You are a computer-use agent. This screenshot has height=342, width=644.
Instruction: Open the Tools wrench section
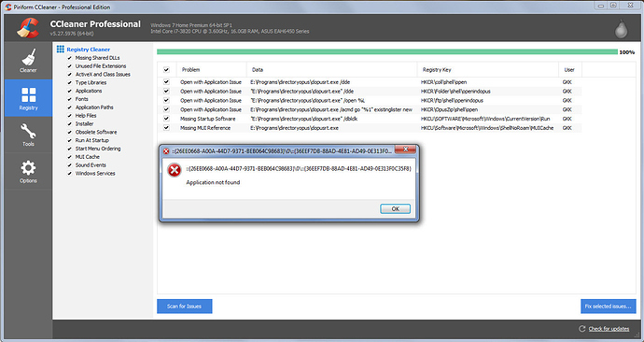tap(28, 135)
